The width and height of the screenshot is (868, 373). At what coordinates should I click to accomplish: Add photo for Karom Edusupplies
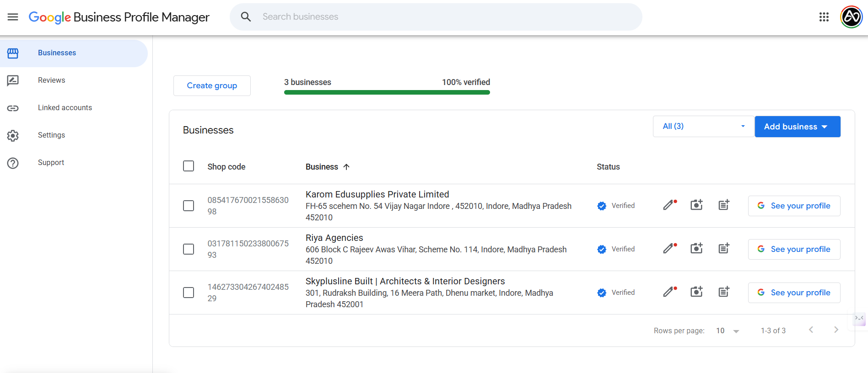click(696, 205)
